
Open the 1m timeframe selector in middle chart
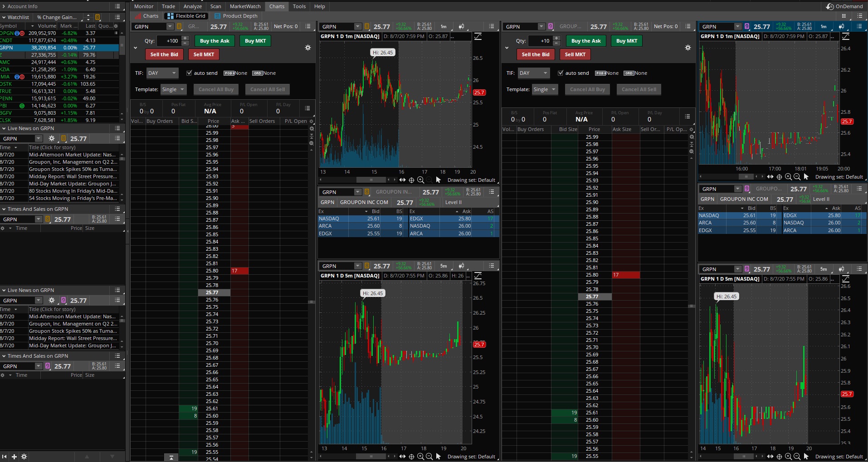click(444, 26)
